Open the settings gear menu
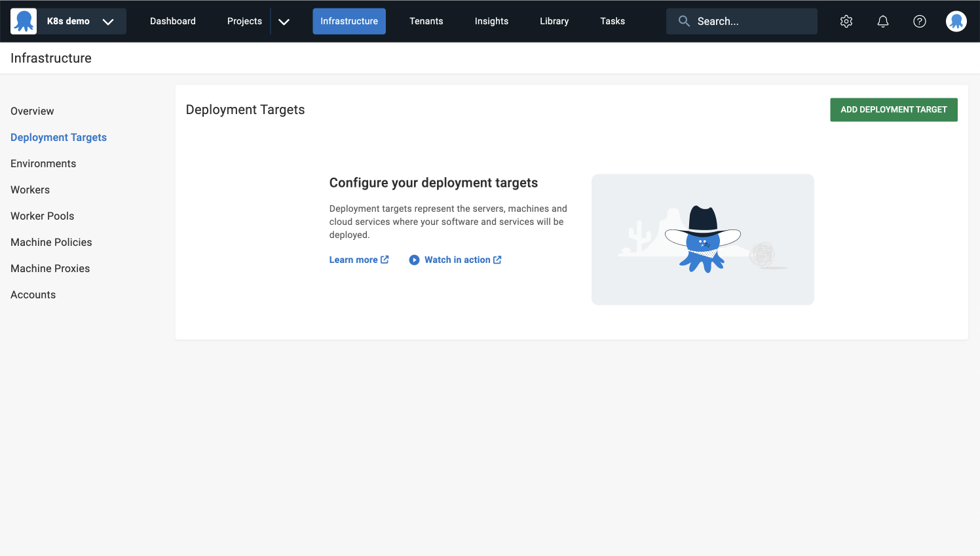Image resolution: width=980 pixels, height=556 pixels. [846, 21]
